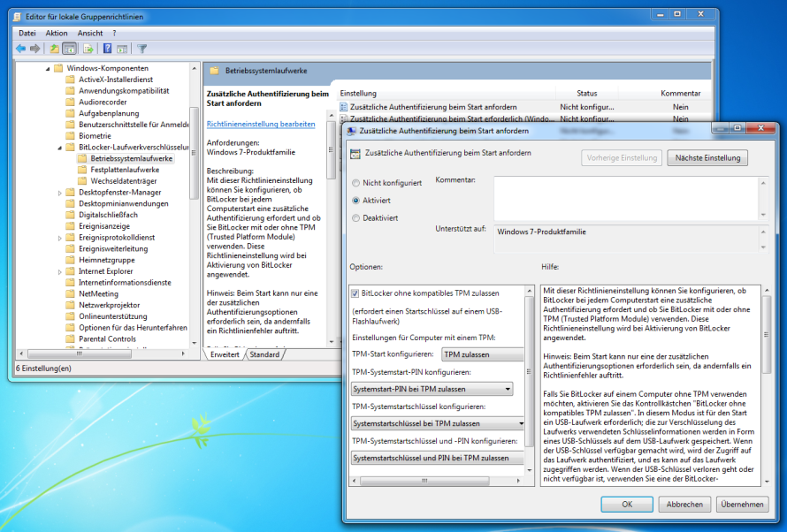Expand the Desktopfenster-Manager node
Viewport: 787px width, 532px height.
pyautogui.click(x=60, y=193)
